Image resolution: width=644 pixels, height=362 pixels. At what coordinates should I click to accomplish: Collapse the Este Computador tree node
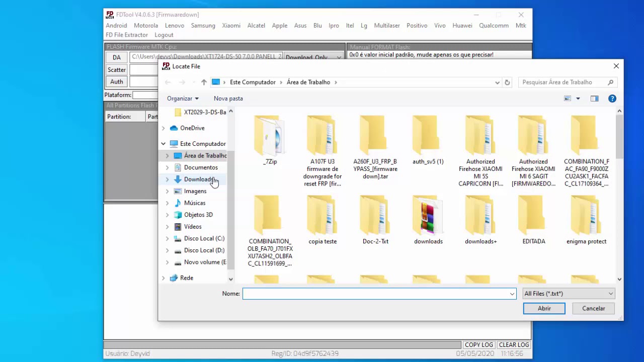163,144
